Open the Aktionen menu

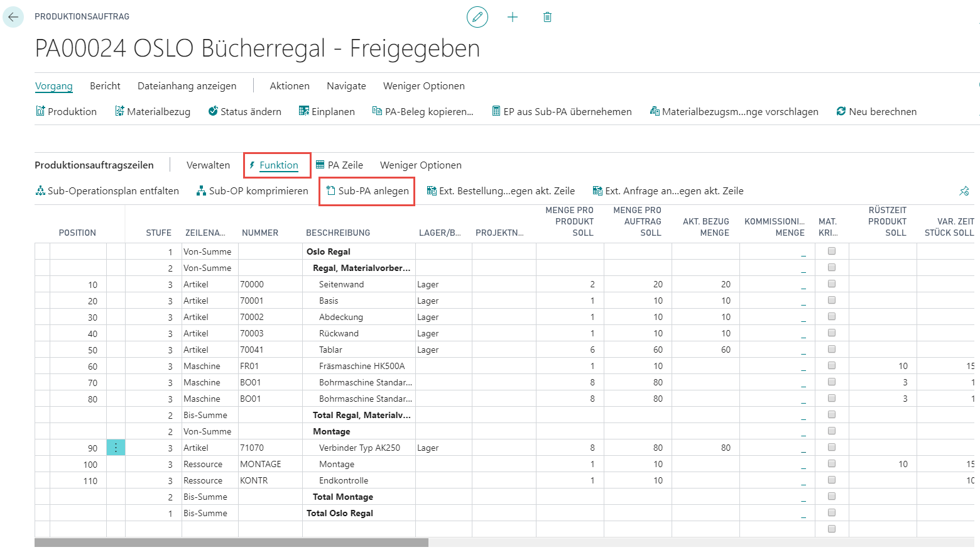click(x=290, y=86)
